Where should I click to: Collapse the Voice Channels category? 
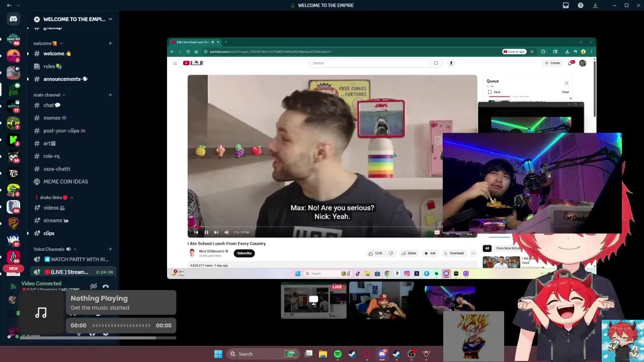click(55, 249)
